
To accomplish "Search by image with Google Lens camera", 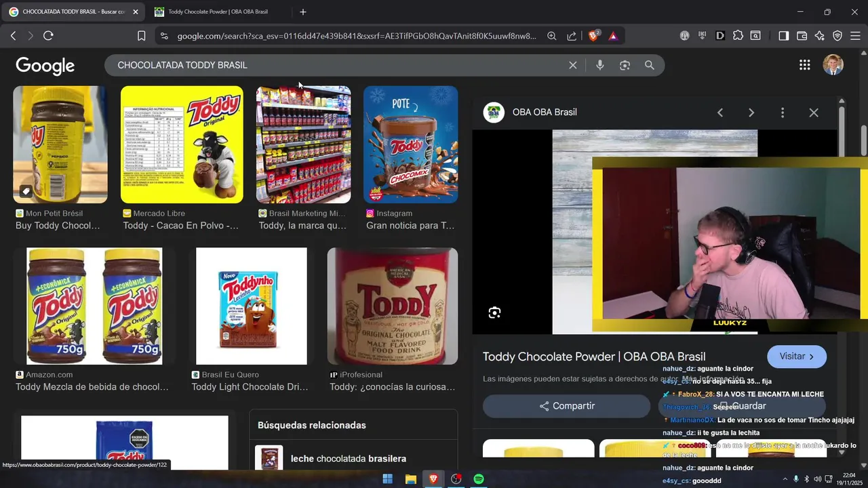I will [625, 65].
